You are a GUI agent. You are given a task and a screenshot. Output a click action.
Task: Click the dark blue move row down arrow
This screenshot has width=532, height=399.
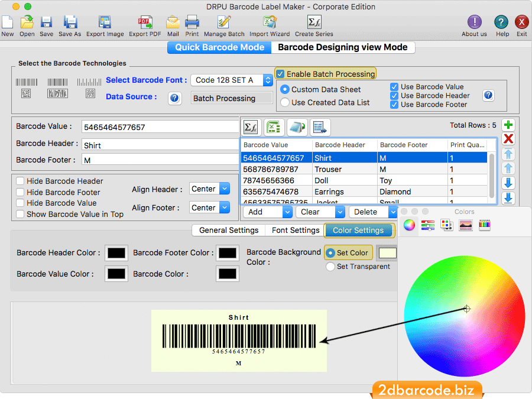(x=508, y=183)
